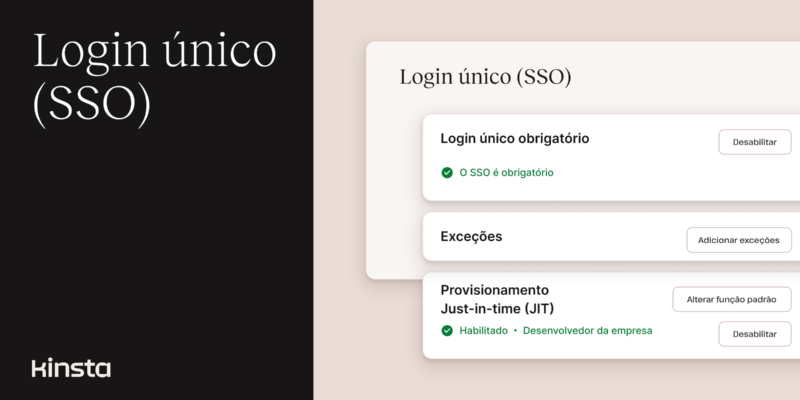The height and width of the screenshot is (400, 800).
Task: Click green check icon beside 'O SSO é obrigatório'
Action: tap(447, 172)
